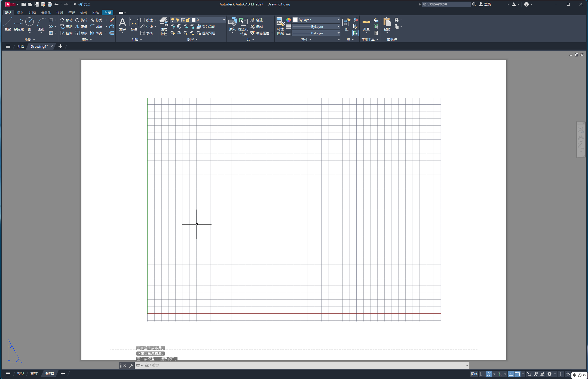This screenshot has height=379, width=588.
Task: Toggle object snap tracking in status bar
Action: (x=511, y=374)
